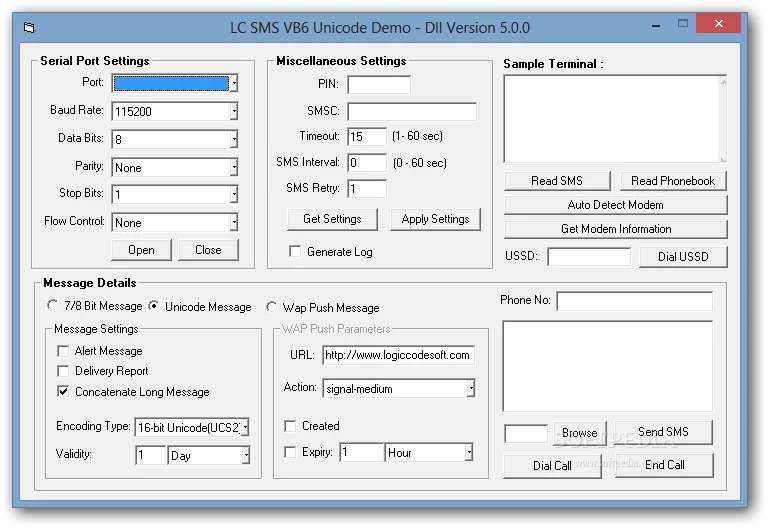Viewport: 768px width, 528px height.
Task: Expand the Port dropdown
Action: click(234, 83)
